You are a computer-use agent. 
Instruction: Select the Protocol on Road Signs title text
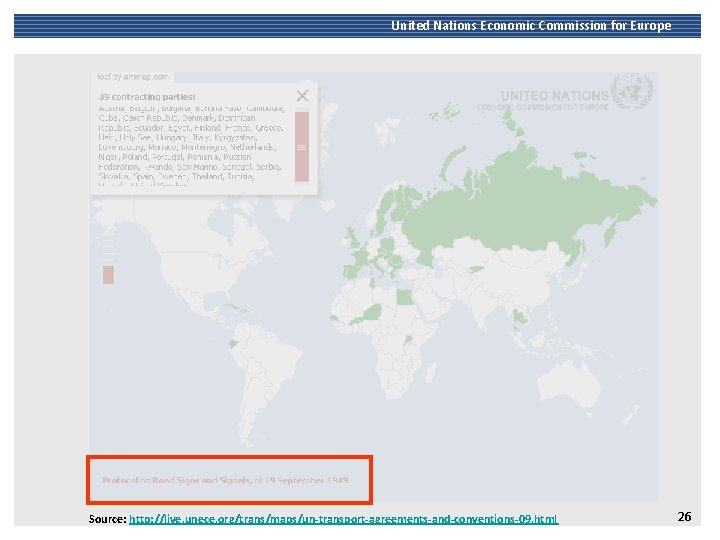coord(225,480)
